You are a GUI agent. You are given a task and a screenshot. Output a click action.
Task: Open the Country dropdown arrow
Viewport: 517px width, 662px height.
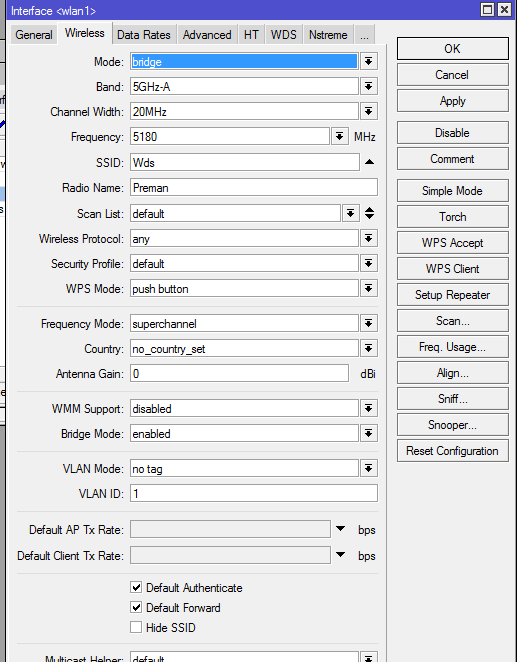click(368, 349)
